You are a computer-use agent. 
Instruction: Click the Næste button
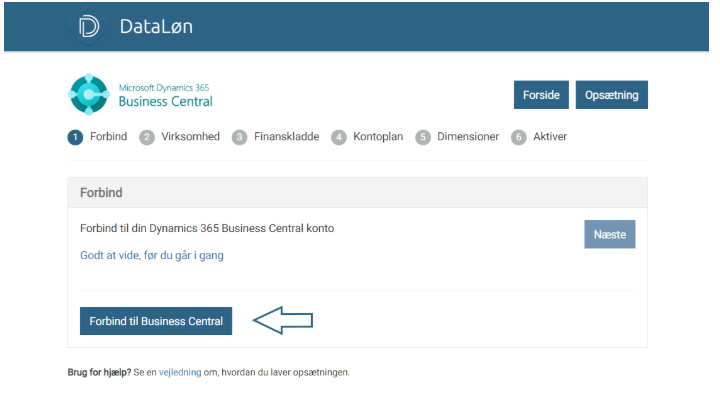(609, 234)
